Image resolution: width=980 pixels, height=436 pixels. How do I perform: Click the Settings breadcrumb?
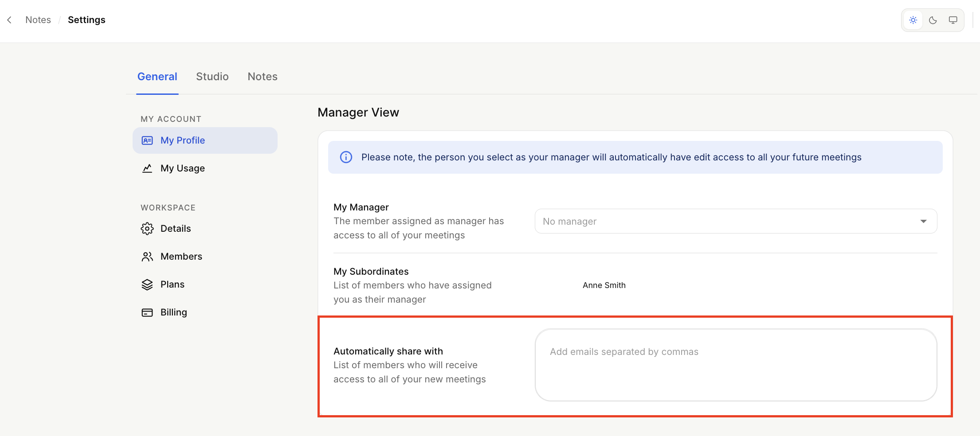click(x=86, y=20)
